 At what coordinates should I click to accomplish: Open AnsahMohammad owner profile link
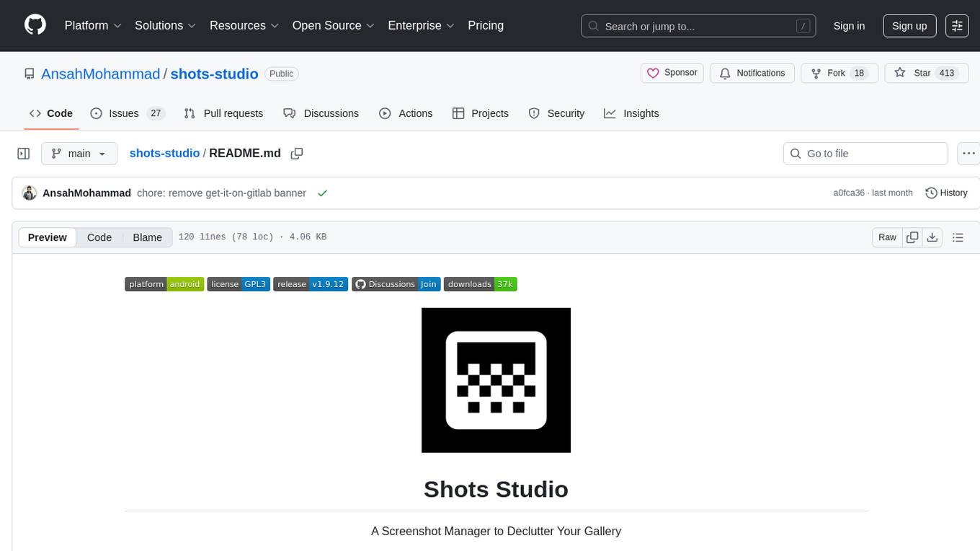[100, 74]
